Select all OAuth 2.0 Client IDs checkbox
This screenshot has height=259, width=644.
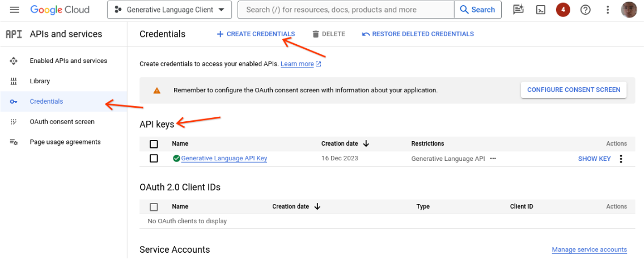click(x=154, y=207)
